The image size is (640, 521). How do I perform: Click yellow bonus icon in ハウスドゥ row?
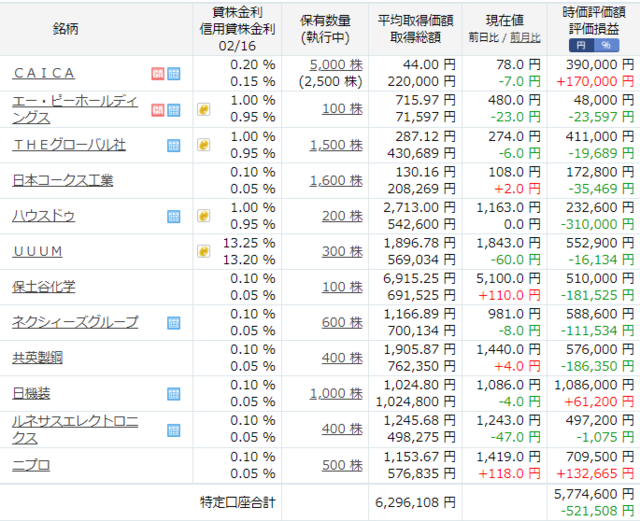pyautogui.click(x=204, y=216)
